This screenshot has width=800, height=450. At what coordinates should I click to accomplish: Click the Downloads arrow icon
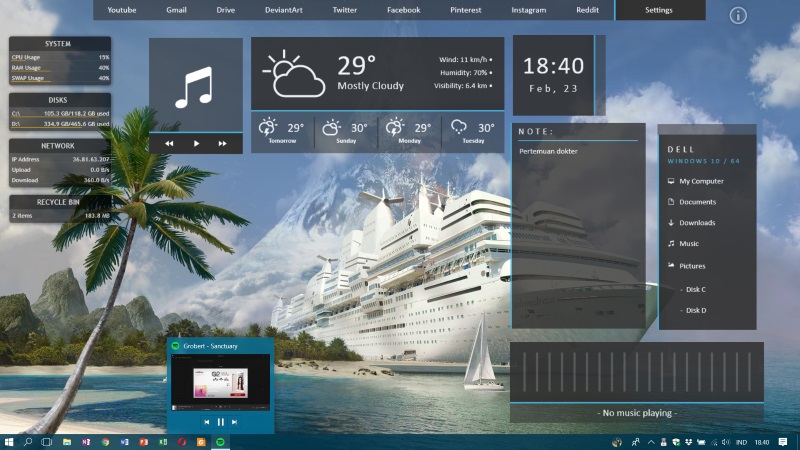pyautogui.click(x=671, y=222)
